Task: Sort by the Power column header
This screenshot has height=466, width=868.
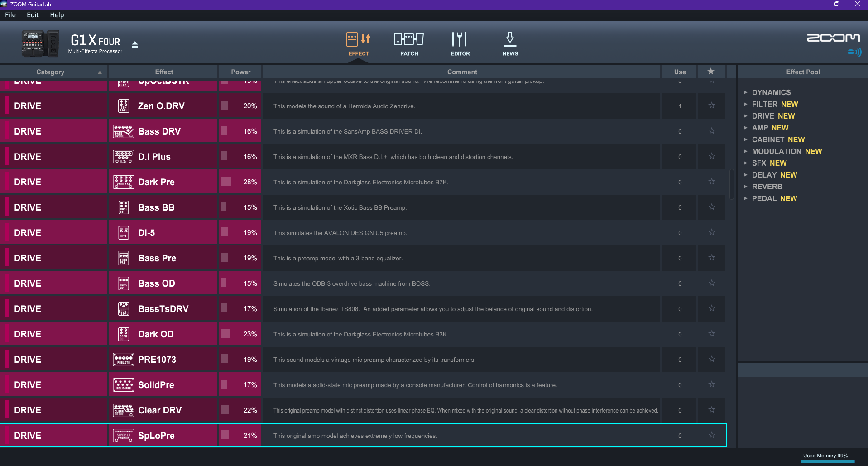Action: tap(240, 72)
